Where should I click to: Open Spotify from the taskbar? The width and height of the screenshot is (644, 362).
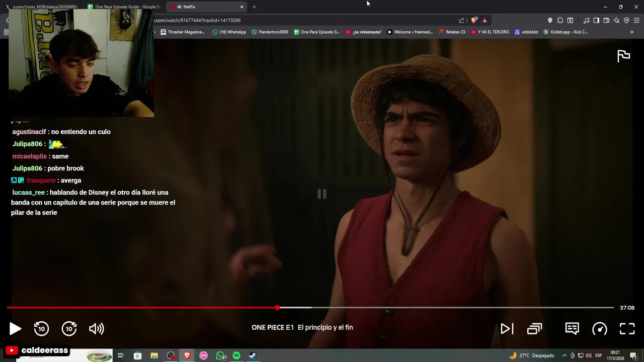click(x=236, y=355)
